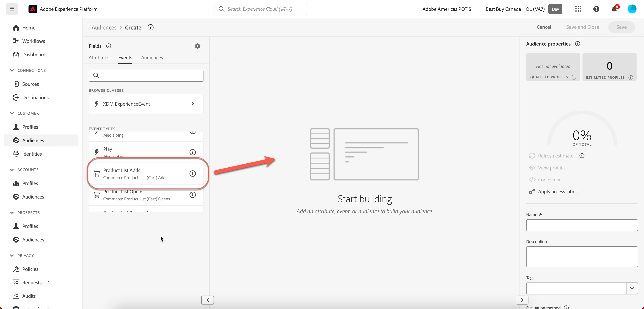Focus the Description text area
Image resolution: width=644 pixels, height=309 pixels.
[x=582, y=257]
